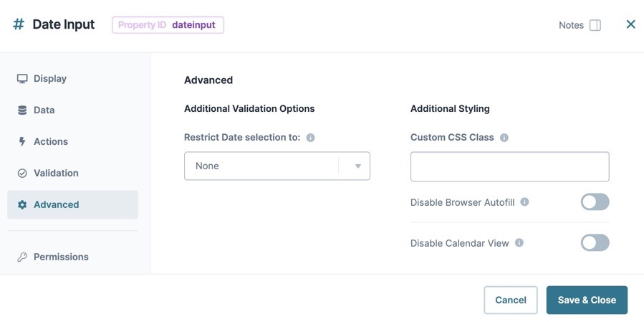Open the Display settings tab
Screen dimensions: 644x322
pyautogui.click(x=72, y=79)
